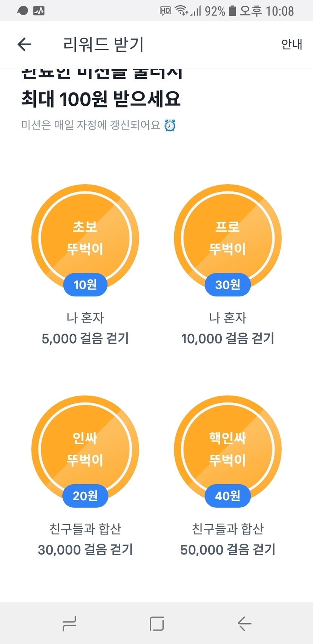Open the 안내 guide link

pyautogui.click(x=292, y=45)
